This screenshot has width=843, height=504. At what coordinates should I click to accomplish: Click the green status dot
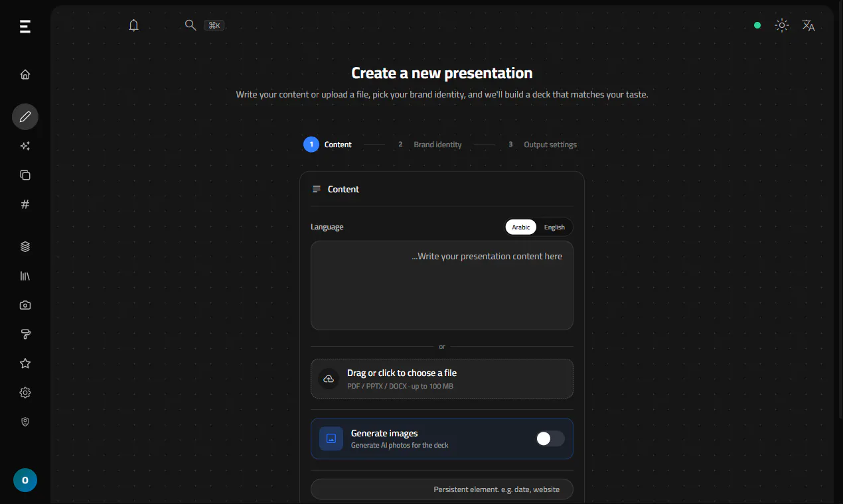pyautogui.click(x=757, y=25)
